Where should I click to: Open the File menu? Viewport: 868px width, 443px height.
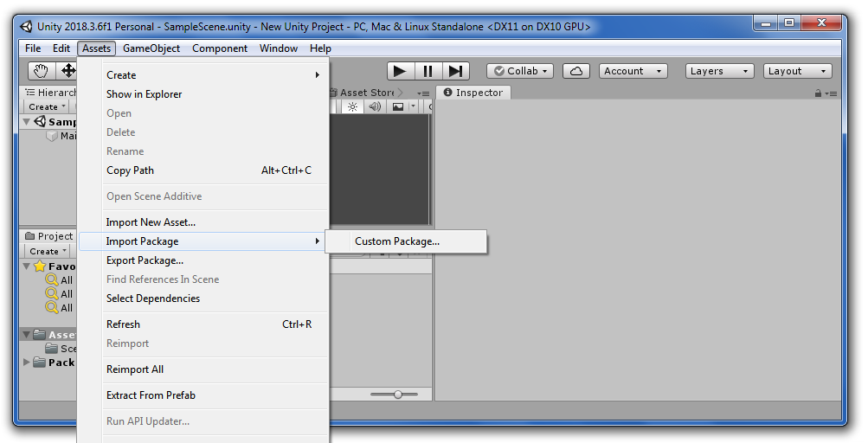tap(33, 48)
